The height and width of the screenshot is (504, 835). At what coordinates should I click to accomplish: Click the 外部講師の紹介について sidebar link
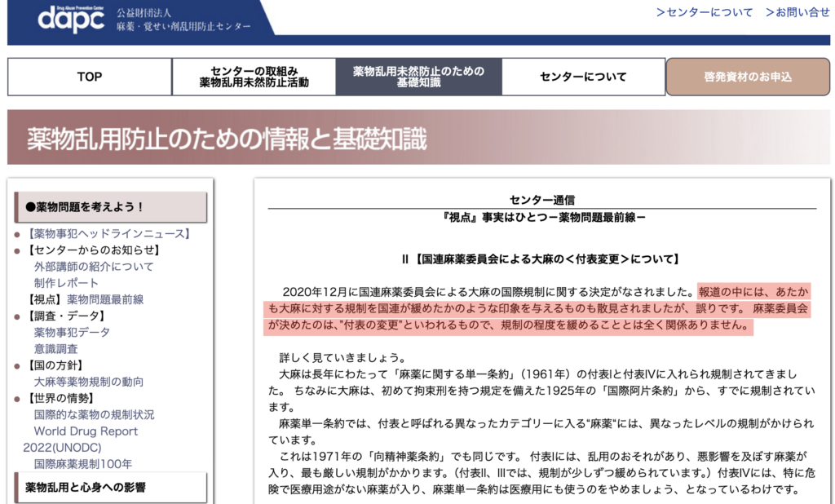(93, 266)
